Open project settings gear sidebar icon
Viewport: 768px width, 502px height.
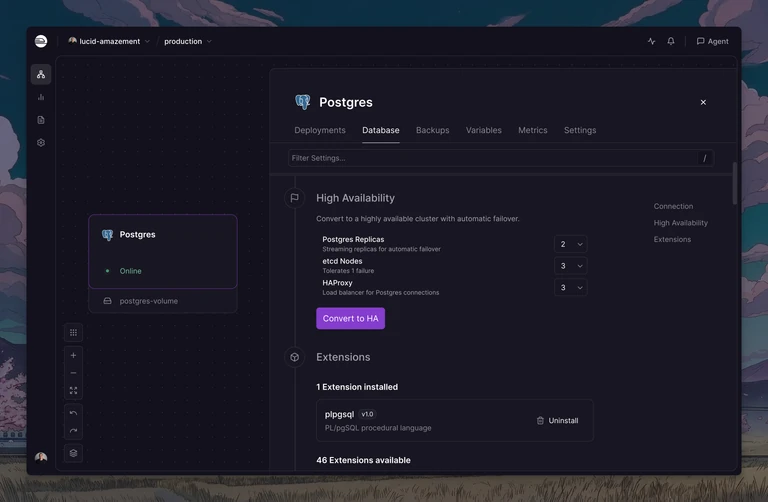click(41, 143)
